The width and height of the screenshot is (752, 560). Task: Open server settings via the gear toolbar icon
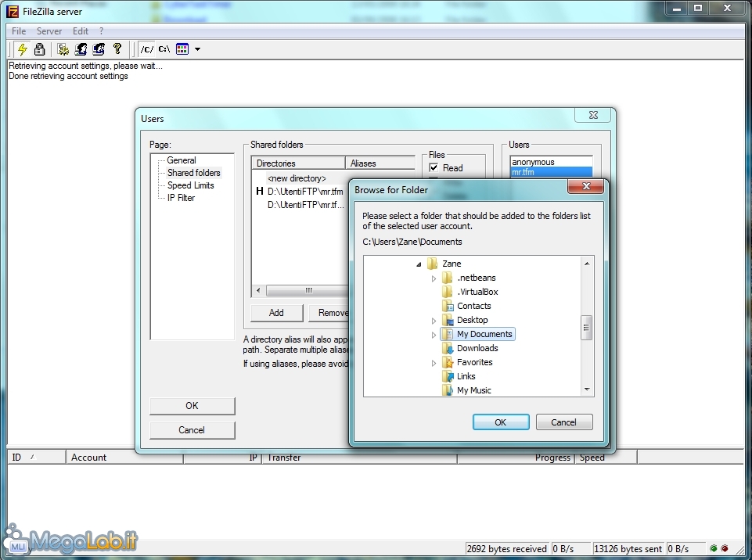pyautogui.click(x=63, y=49)
